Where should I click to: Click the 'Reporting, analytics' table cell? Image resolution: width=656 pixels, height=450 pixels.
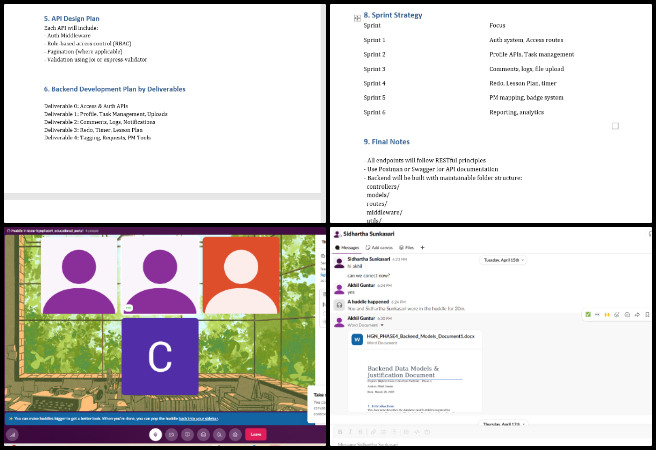[517, 112]
